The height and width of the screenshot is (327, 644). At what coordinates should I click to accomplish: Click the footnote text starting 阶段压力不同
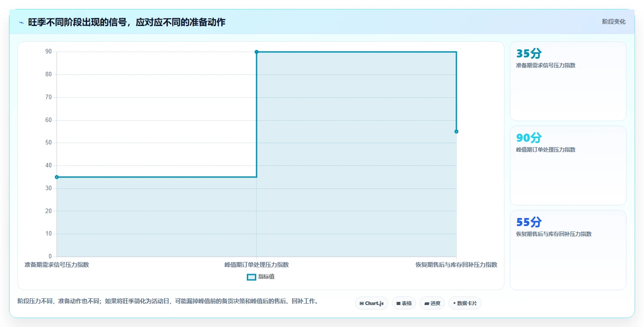tap(168, 301)
